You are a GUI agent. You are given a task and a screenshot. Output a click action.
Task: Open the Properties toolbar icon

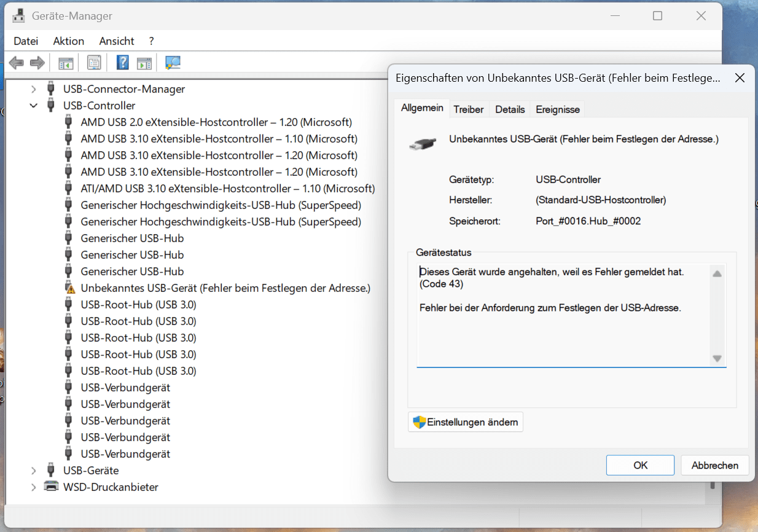coord(94,63)
